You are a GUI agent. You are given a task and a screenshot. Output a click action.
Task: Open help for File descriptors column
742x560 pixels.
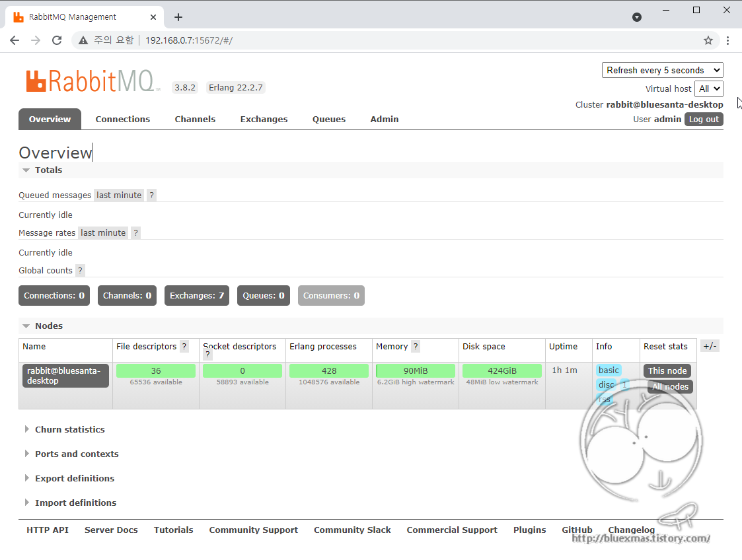(x=184, y=347)
